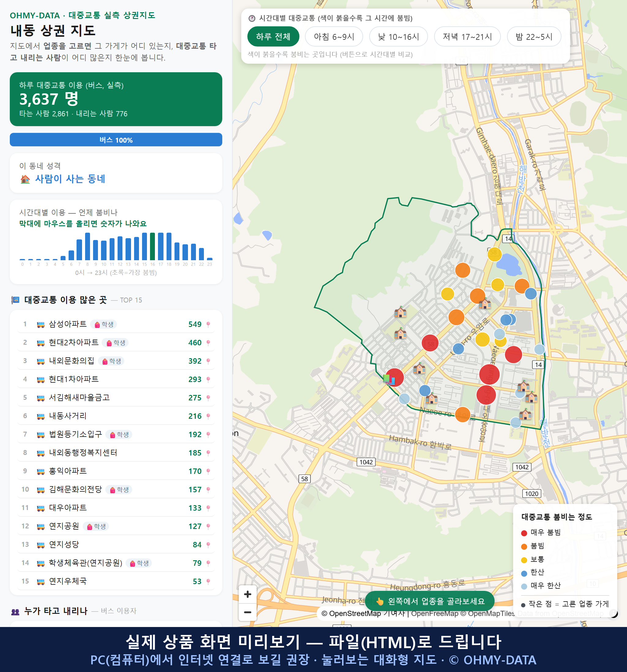Image resolution: width=627 pixels, height=672 pixels.
Task: Open the 서김해새마을금고 list row
Action: [x=116, y=398]
